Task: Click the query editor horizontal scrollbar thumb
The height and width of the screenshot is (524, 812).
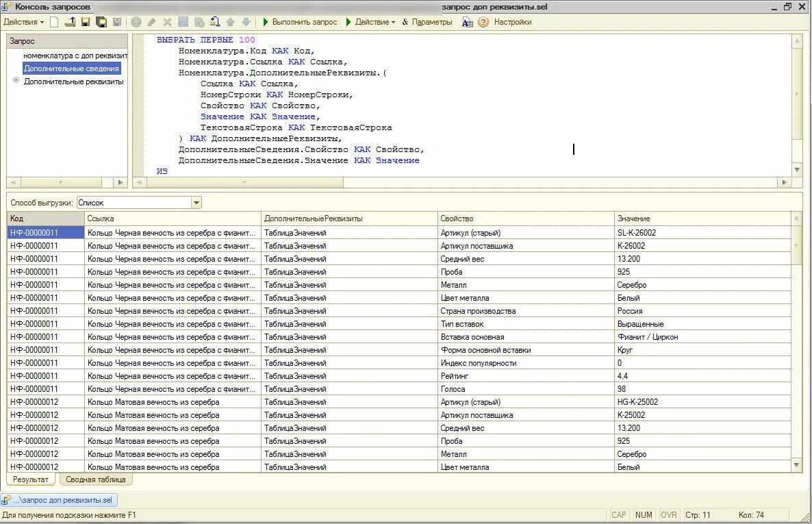Action: tap(244, 182)
